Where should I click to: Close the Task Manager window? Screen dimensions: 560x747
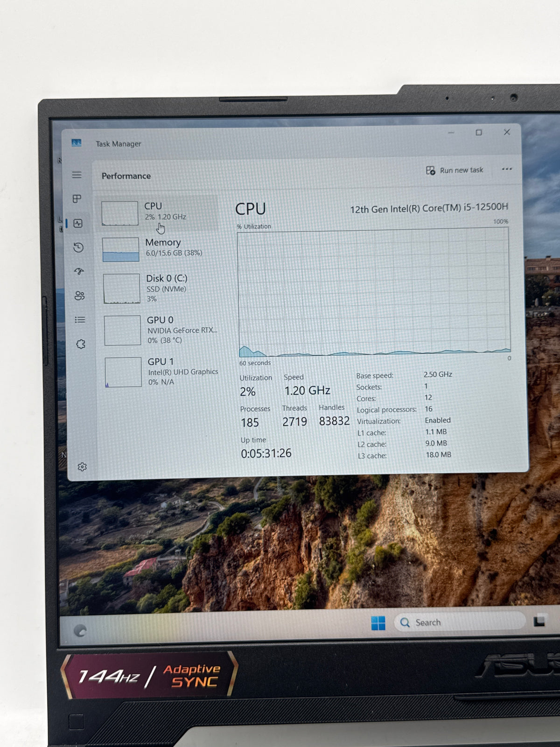pos(507,132)
